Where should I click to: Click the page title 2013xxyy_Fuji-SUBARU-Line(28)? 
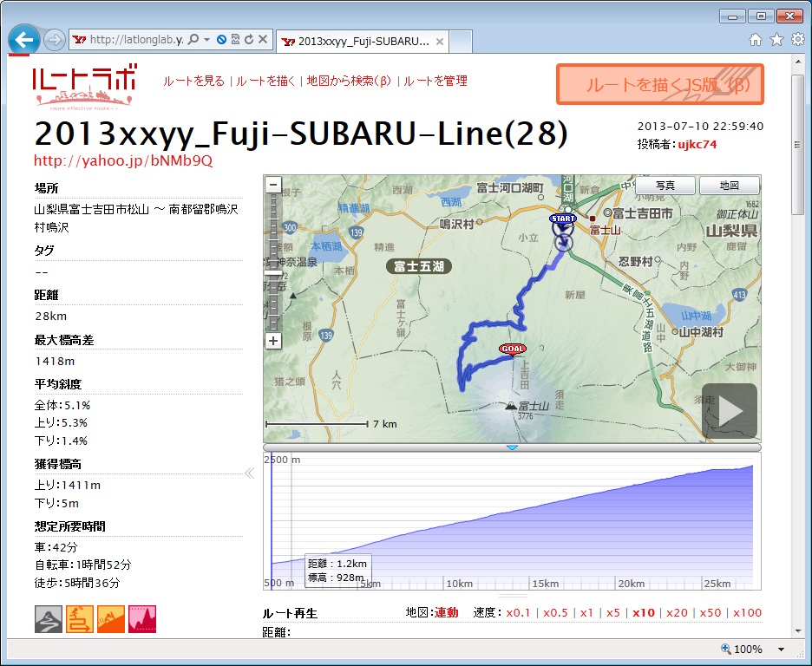click(301, 133)
